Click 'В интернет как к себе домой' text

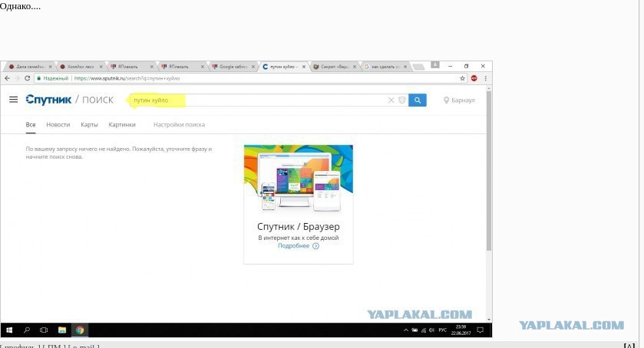pyautogui.click(x=299, y=238)
